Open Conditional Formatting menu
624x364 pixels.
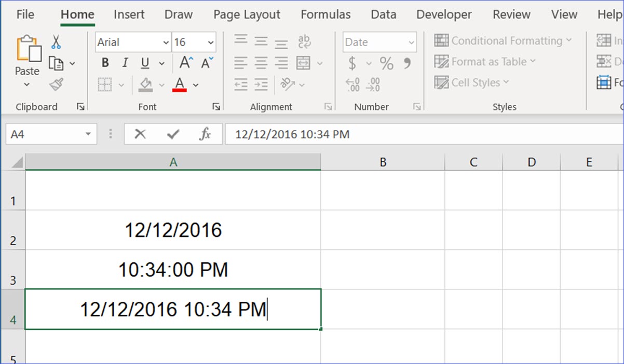point(503,40)
